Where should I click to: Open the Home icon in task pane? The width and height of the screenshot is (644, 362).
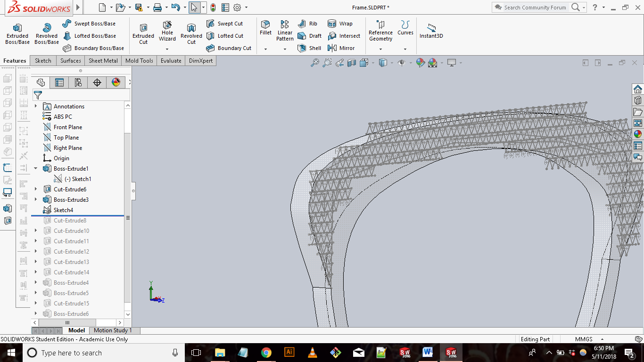click(x=638, y=89)
